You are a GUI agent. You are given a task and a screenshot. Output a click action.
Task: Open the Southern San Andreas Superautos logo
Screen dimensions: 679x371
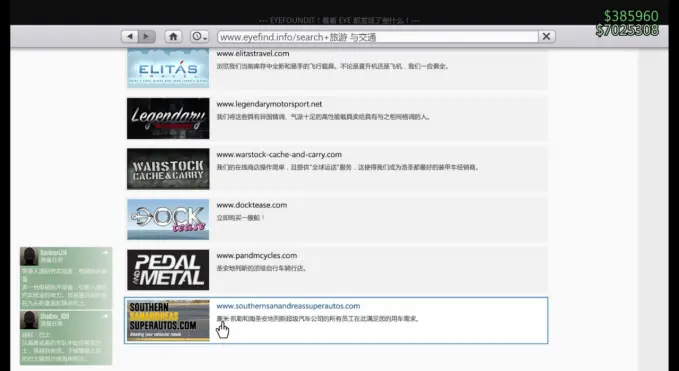(x=168, y=320)
